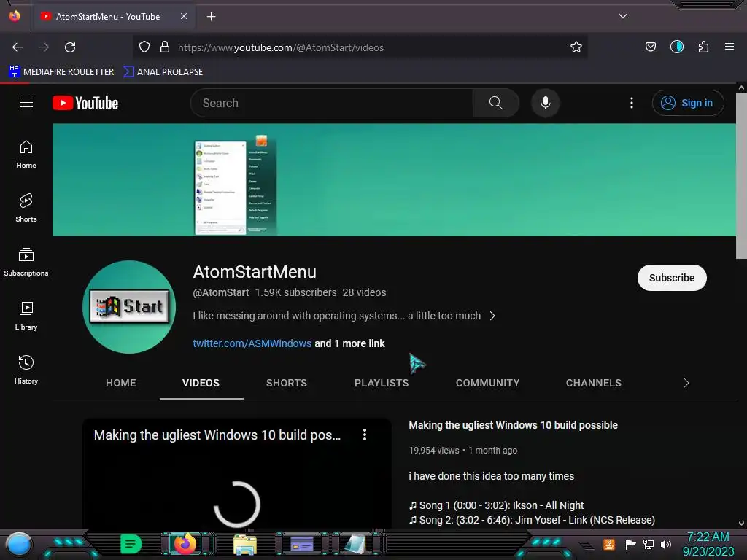Close the AtomStartMenu YouTube tab

184,16
